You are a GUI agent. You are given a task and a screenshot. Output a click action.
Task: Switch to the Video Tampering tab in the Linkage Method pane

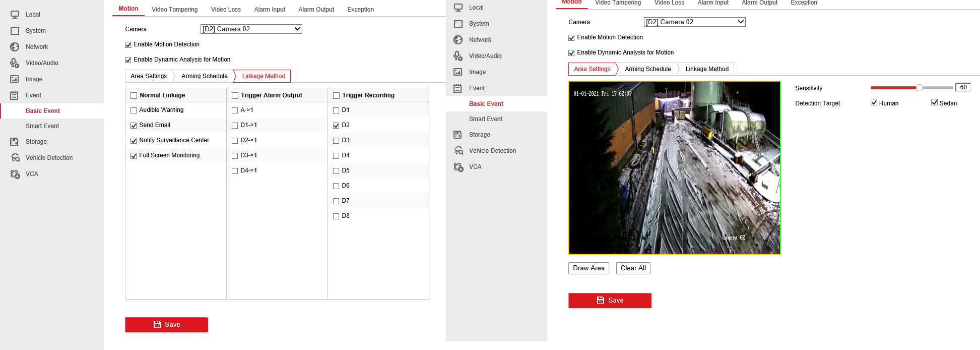(x=174, y=10)
